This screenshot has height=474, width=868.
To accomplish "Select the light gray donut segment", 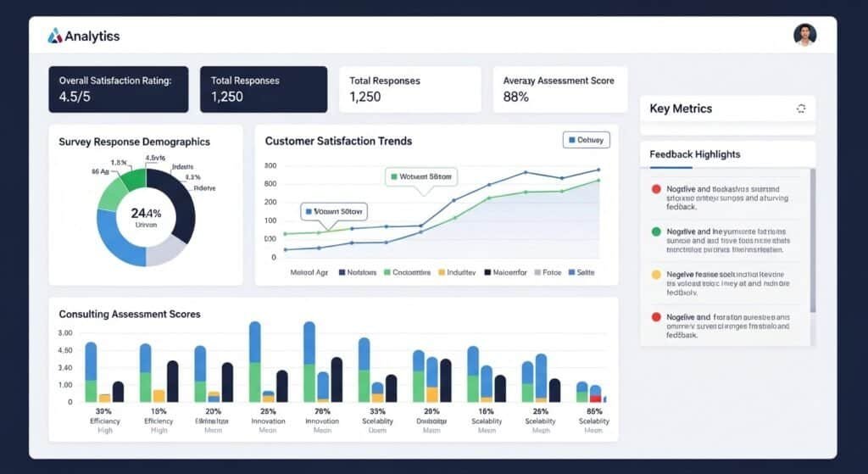I will coord(164,251).
